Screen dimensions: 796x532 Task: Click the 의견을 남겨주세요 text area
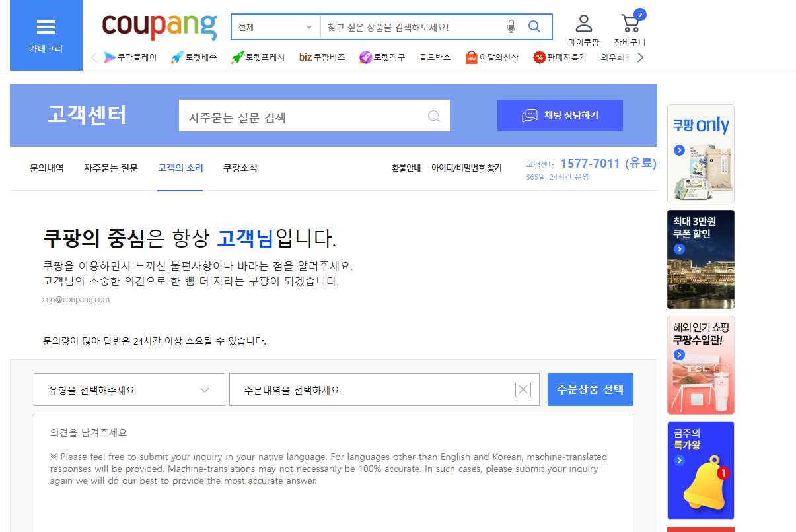pos(334,472)
